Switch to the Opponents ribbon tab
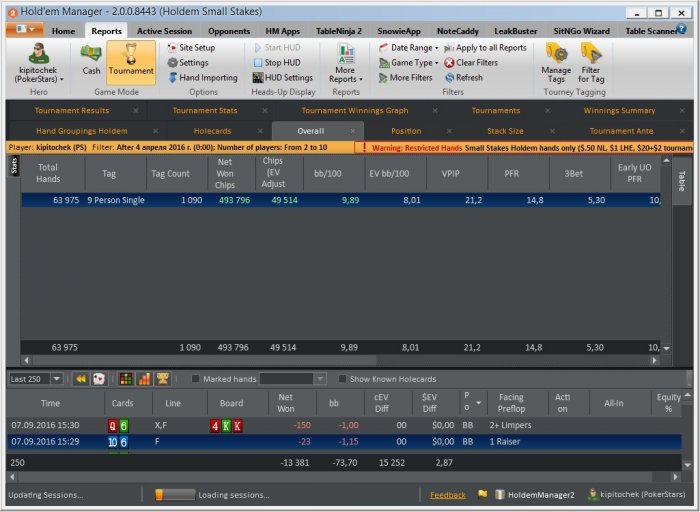The width and height of the screenshot is (700, 512). pyautogui.click(x=228, y=31)
